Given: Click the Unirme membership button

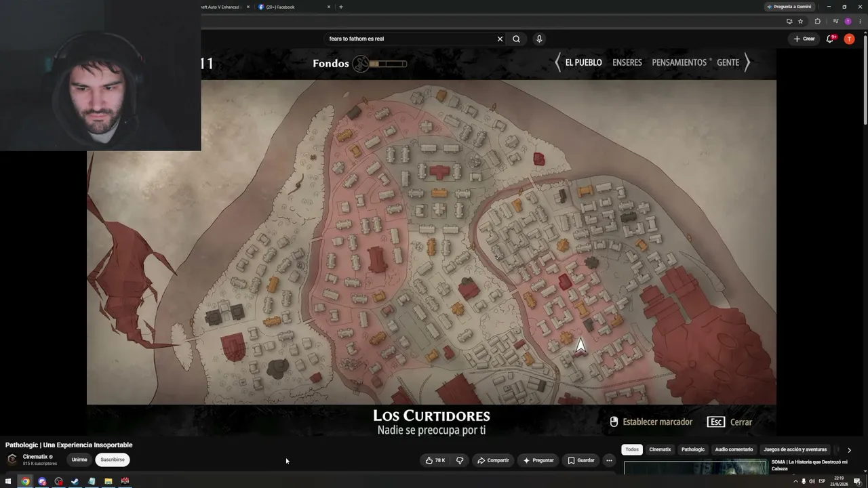Looking at the screenshot, I should pyautogui.click(x=79, y=460).
